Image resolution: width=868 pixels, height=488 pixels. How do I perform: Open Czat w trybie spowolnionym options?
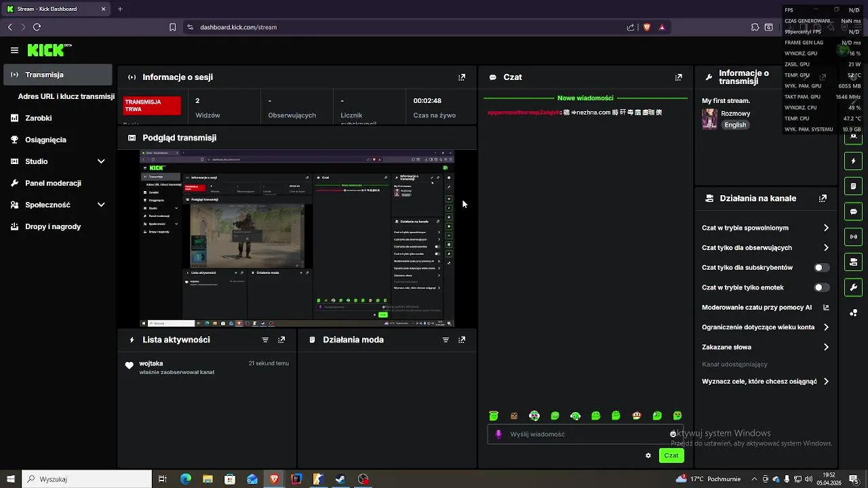[x=765, y=228]
